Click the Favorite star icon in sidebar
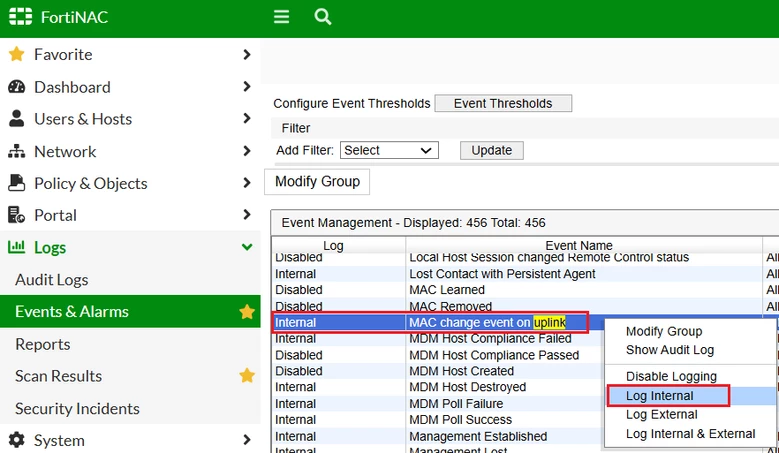This screenshot has width=779, height=453. coord(16,54)
